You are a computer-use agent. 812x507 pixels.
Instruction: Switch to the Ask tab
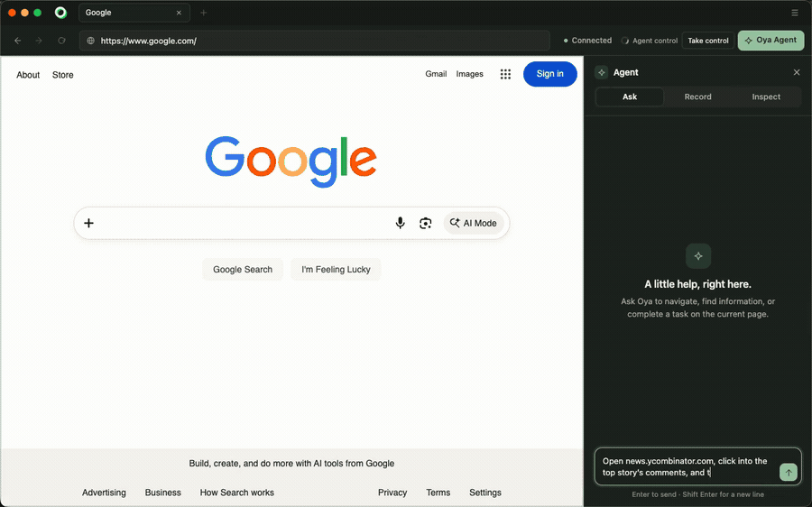coord(630,97)
